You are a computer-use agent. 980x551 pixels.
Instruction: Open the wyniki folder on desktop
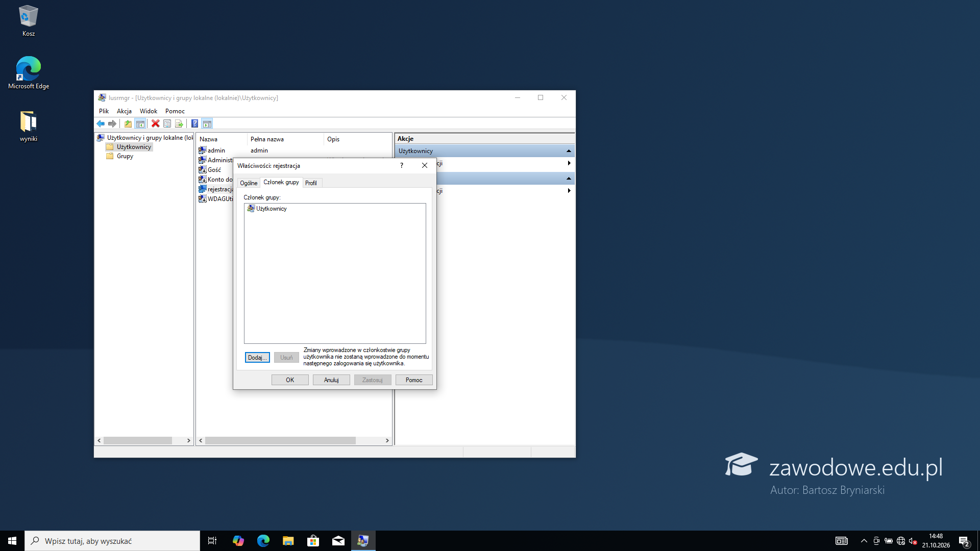click(x=29, y=126)
